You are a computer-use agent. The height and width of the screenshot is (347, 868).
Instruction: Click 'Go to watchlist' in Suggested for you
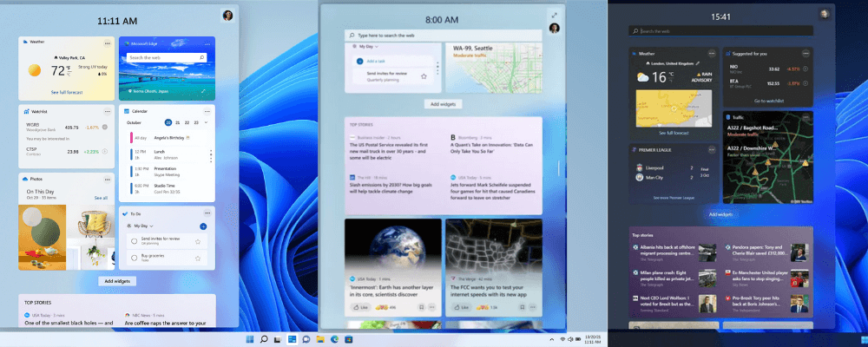[x=770, y=101]
